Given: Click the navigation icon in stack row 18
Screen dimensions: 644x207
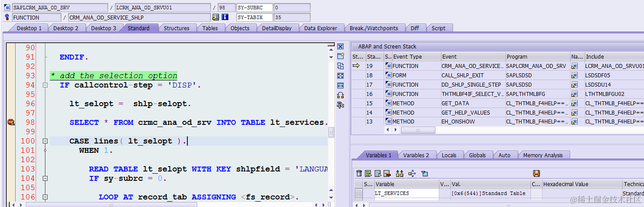Looking at the screenshot, I should [575, 76].
